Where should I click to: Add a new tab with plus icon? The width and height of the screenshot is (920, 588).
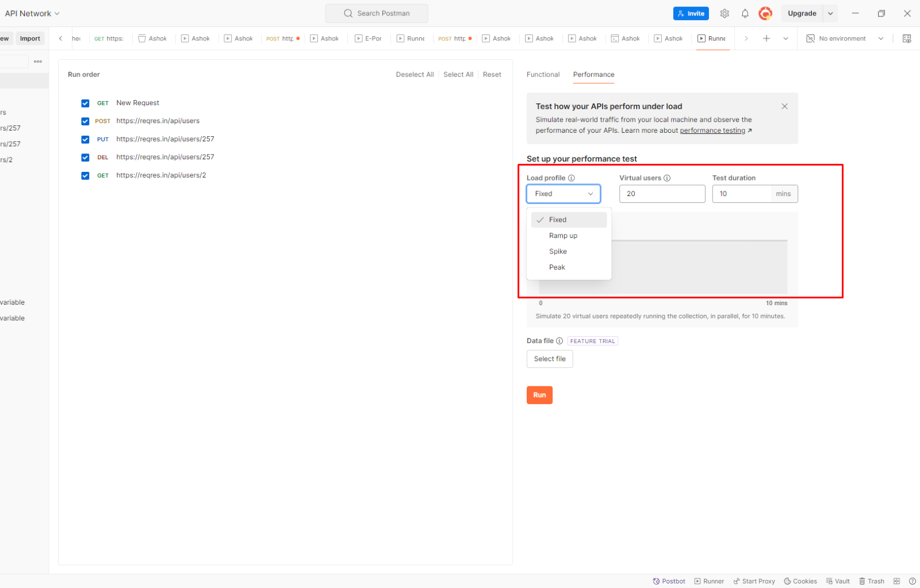pos(766,39)
